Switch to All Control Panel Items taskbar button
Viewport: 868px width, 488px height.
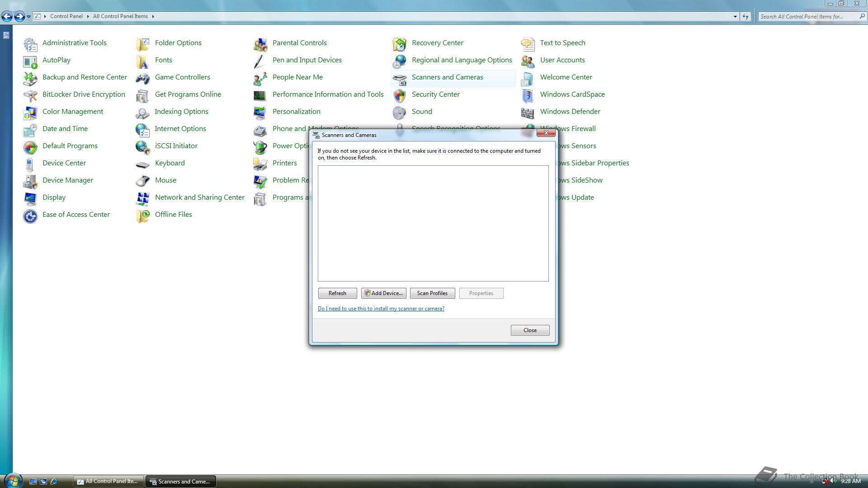[108, 482]
